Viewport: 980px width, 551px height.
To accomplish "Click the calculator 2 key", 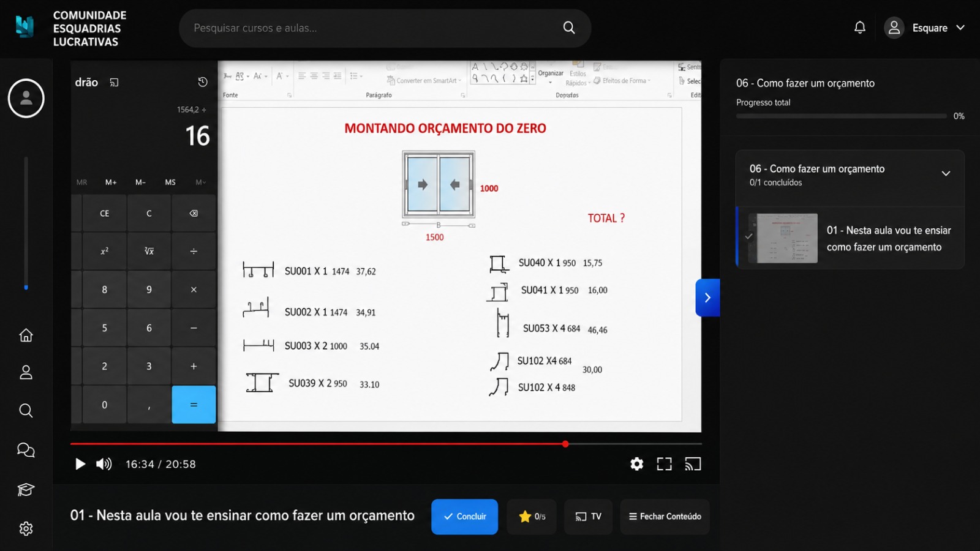I will pyautogui.click(x=105, y=366).
